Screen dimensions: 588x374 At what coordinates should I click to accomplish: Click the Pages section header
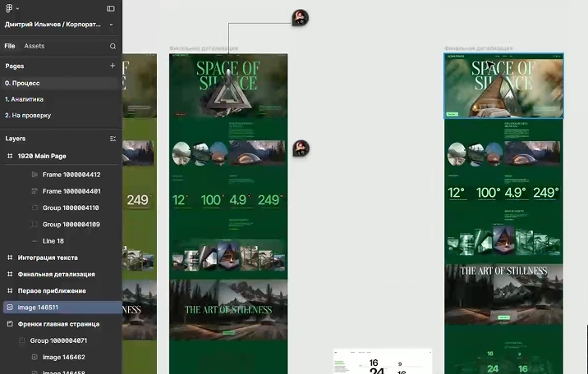pyautogui.click(x=15, y=66)
